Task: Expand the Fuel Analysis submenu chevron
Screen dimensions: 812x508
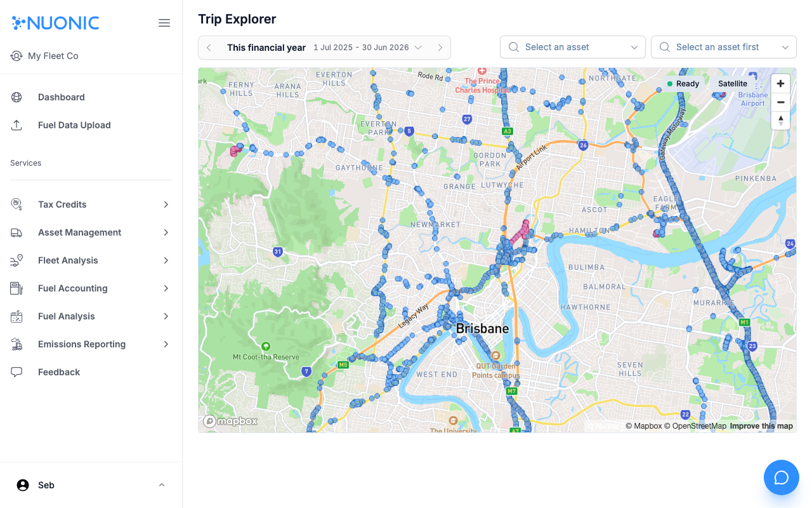Action: pos(166,316)
